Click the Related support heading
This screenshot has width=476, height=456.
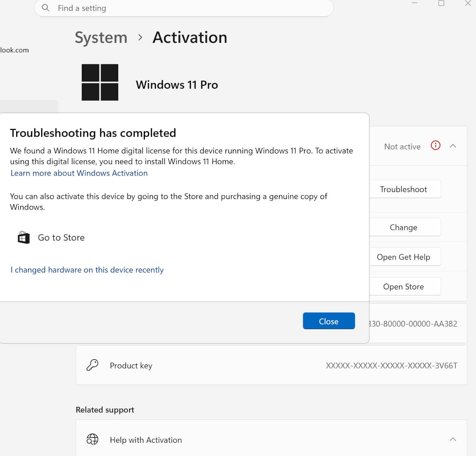pyautogui.click(x=105, y=410)
